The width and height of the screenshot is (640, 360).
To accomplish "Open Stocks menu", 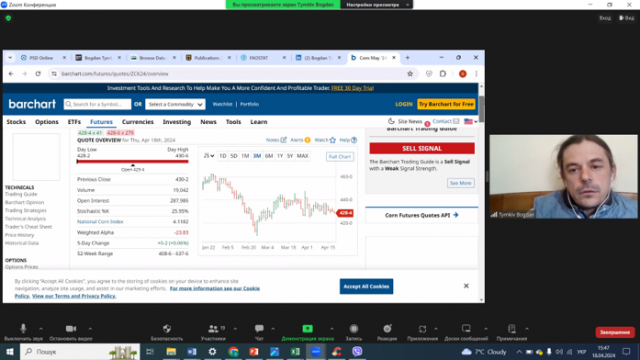I will 16,122.
